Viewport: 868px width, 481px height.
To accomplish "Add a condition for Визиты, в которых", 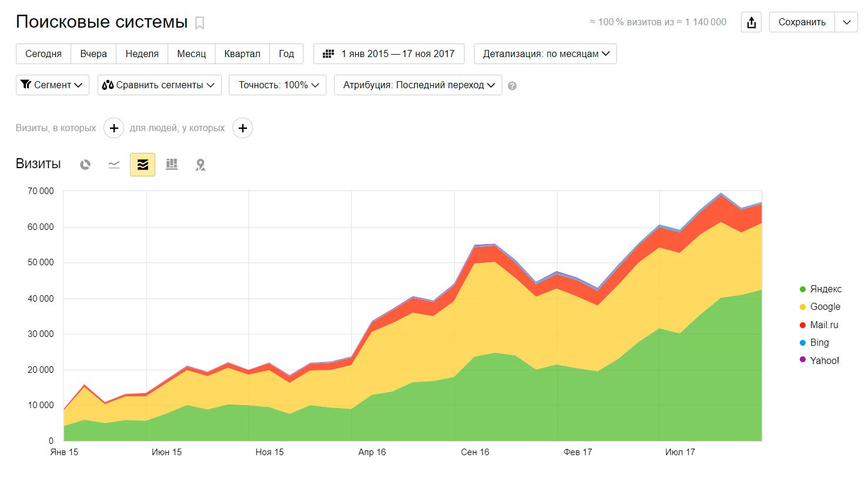I will point(114,128).
